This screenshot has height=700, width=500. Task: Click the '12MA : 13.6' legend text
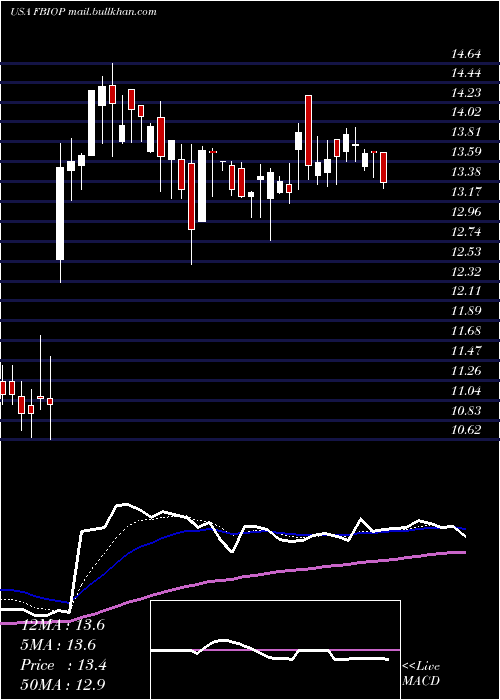(x=63, y=625)
